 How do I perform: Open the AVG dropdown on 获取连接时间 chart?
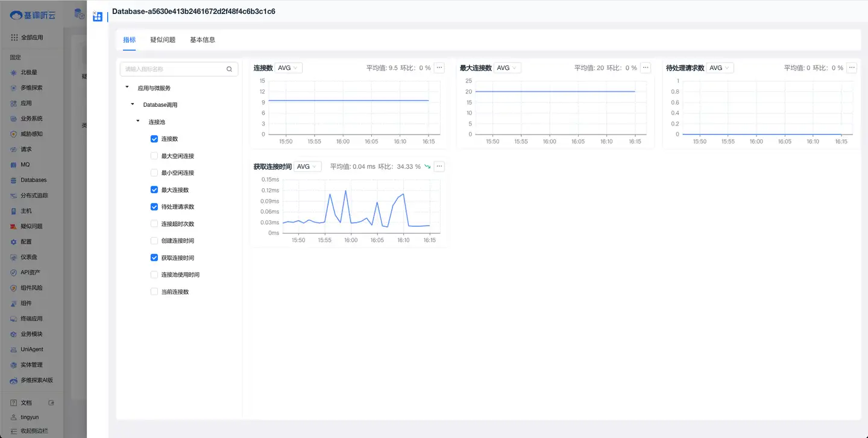pyautogui.click(x=308, y=167)
